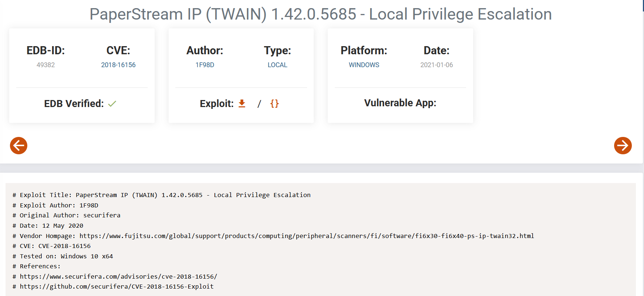Open CVE 2018-16156 link
Screen dimensions: 644x296
[118, 65]
